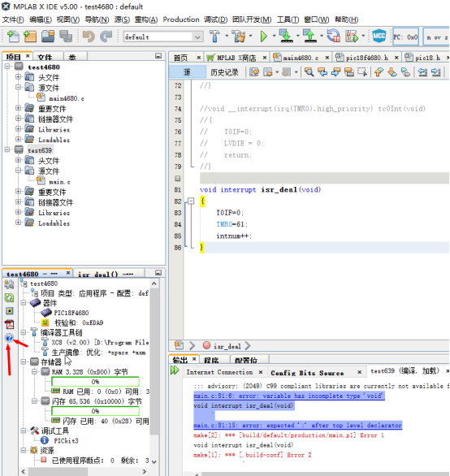Click the Save All toolbar icon
The width and height of the screenshot is (450, 476).
[66, 37]
